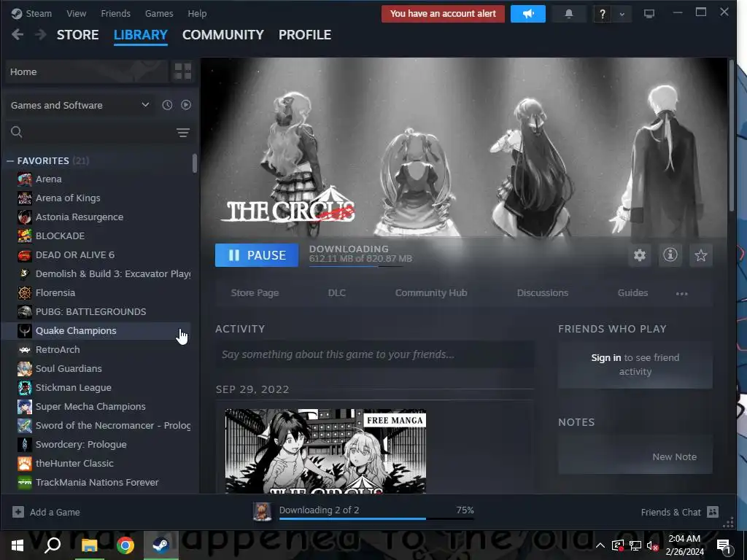Viewport: 747px width, 560px height.
Task: Expand more links ellipsis menu
Action: point(682,293)
